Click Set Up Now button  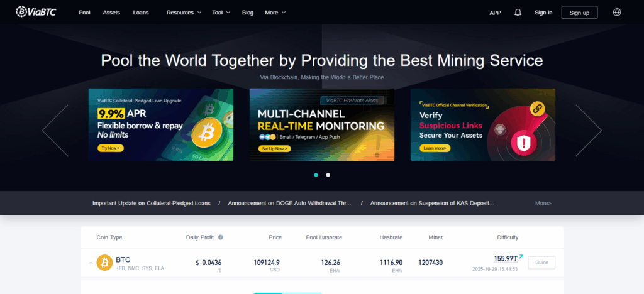pos(274,148)
